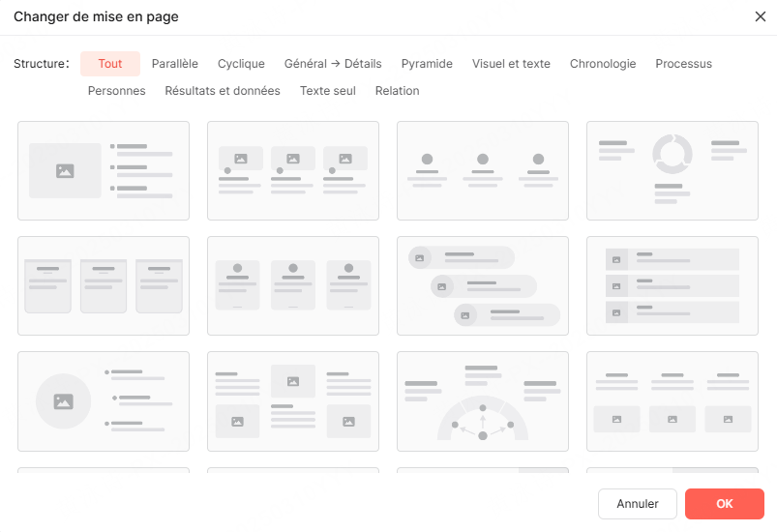The width and height of the screenshot is (777, 532).
Task: Choose the stacked image list rows layout
Action: tap(672, 286)
